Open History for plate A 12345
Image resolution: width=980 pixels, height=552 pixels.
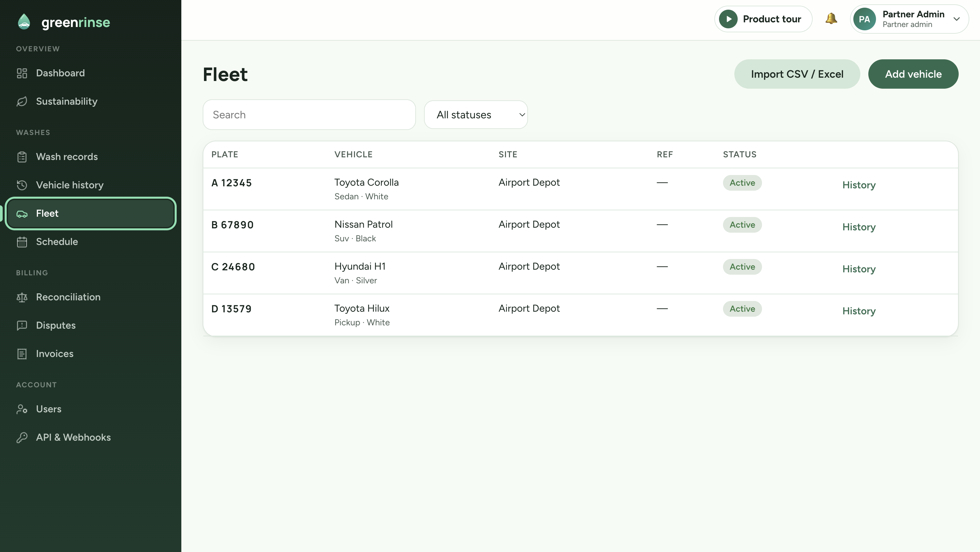[x=859, y=185]
